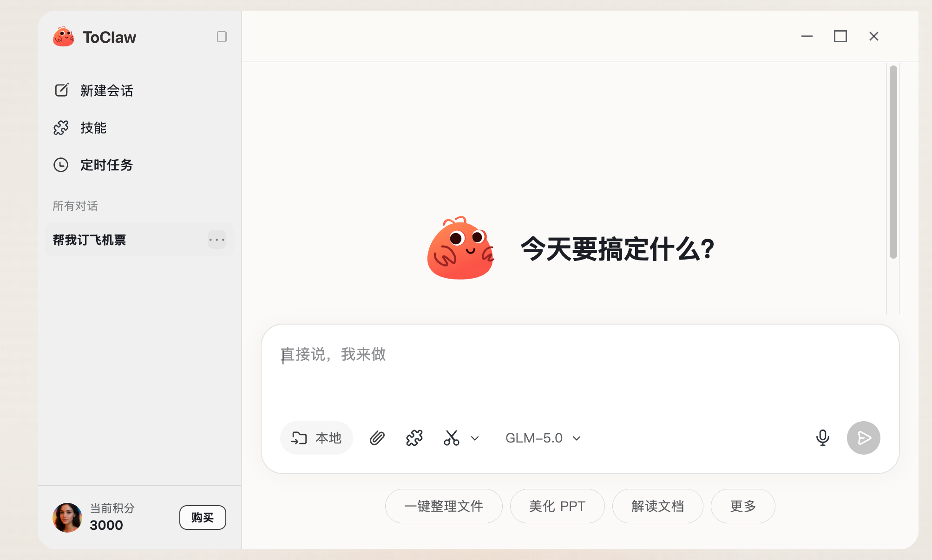The width and height of the screenshot is (932, 560).
Task: Click the scissors screenshot icon
Action: pos(452,438)
